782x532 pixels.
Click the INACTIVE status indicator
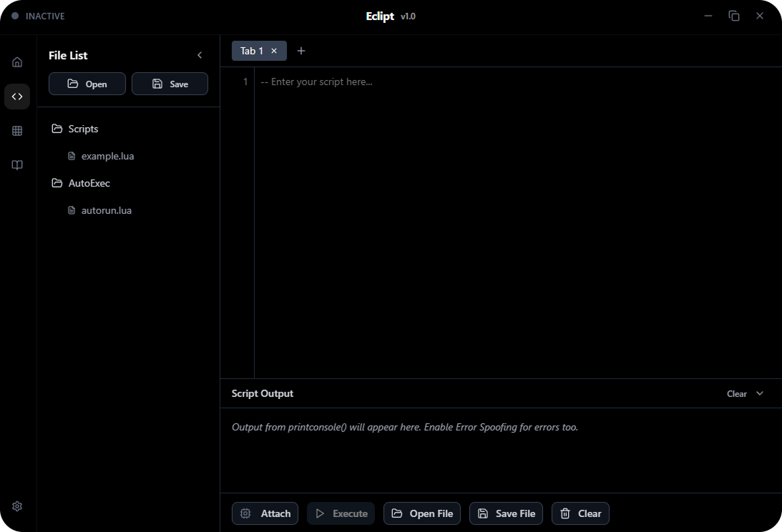[x=39, y=16]
